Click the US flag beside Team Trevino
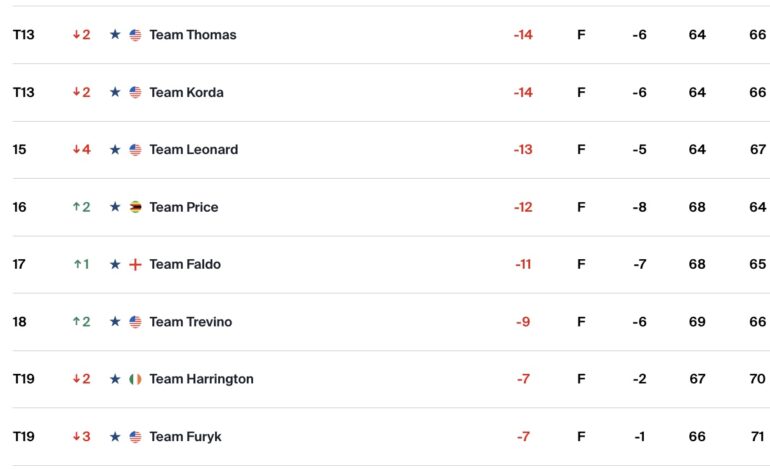The image size is (770, 469). (136, 322)
